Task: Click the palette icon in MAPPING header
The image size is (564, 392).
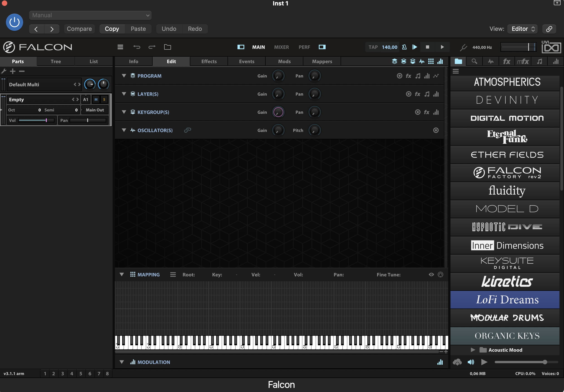Action: tap(440, 274)
